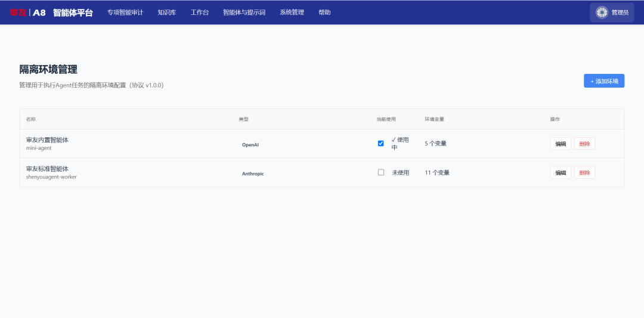
Task: Delete the 审友内置智能体 environment
Action: [584, 144]
